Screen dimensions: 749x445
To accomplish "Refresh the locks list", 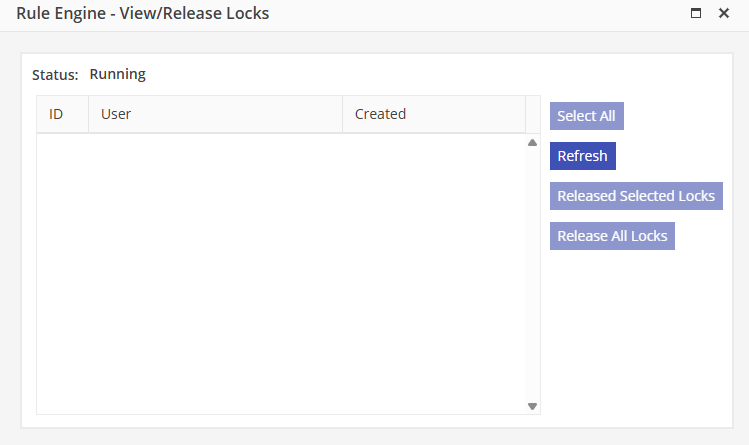I will tap(582, 156).
